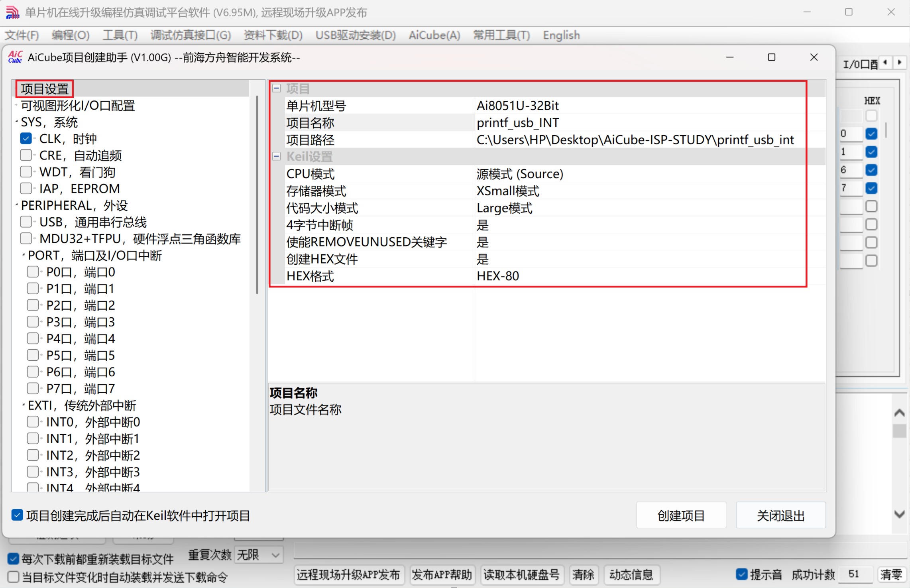Uncheck the HEX row 7 checkbox

871,188
